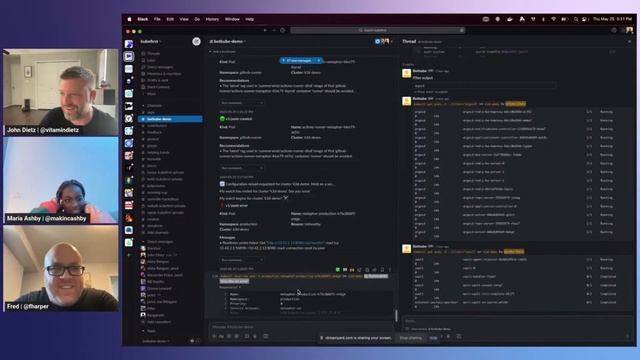Open the Edit menu
Screen dimensions: 640x360
[170, 19]
